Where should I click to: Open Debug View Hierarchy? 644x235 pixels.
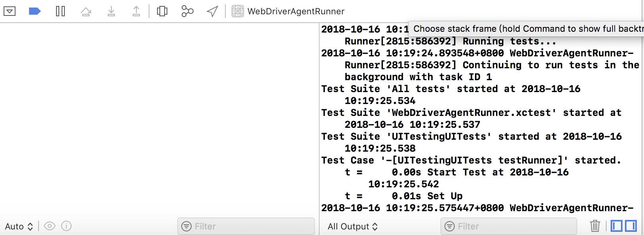(x=162, y=11)
